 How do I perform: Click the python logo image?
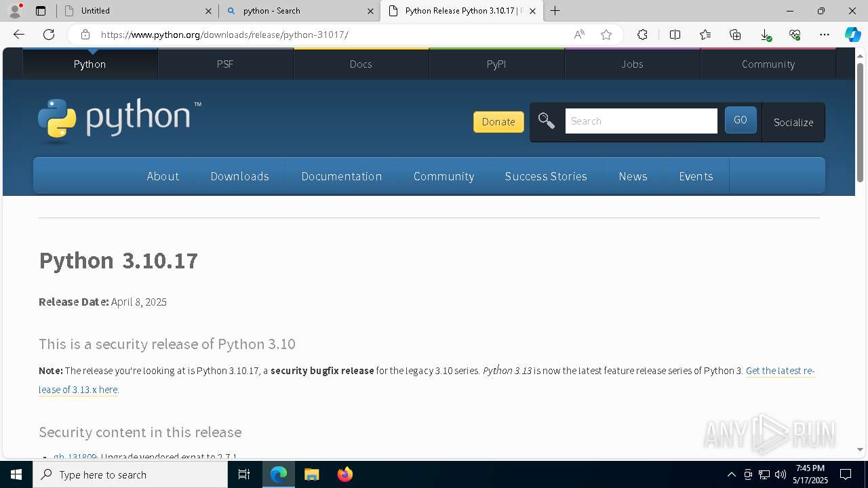[119, 119]
